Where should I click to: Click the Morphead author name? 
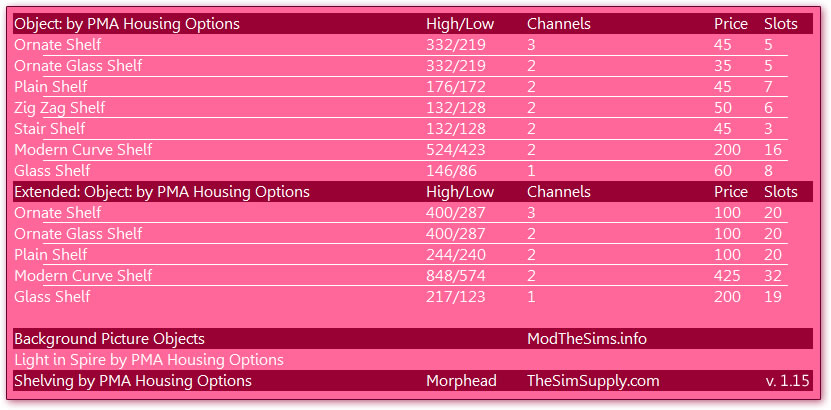pos(461,380)
